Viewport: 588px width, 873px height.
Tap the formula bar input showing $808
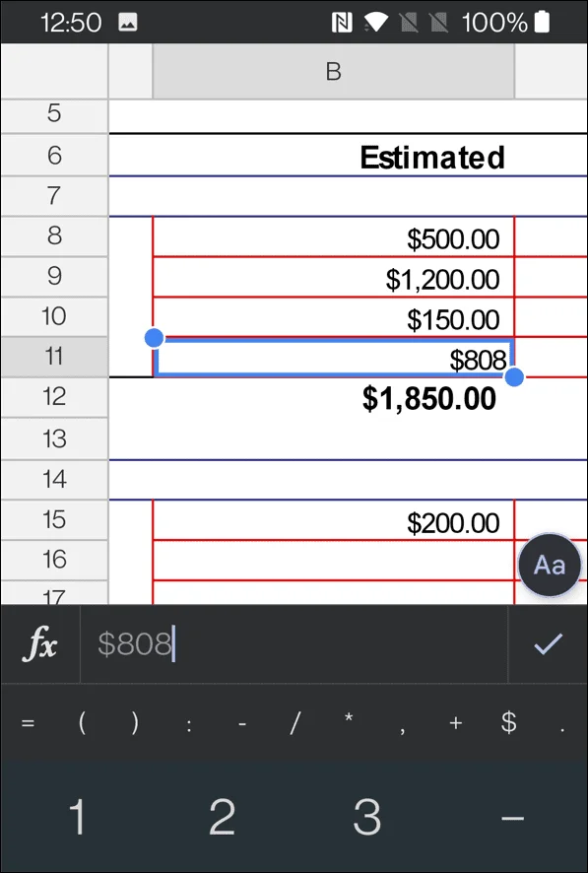point(294,644)
